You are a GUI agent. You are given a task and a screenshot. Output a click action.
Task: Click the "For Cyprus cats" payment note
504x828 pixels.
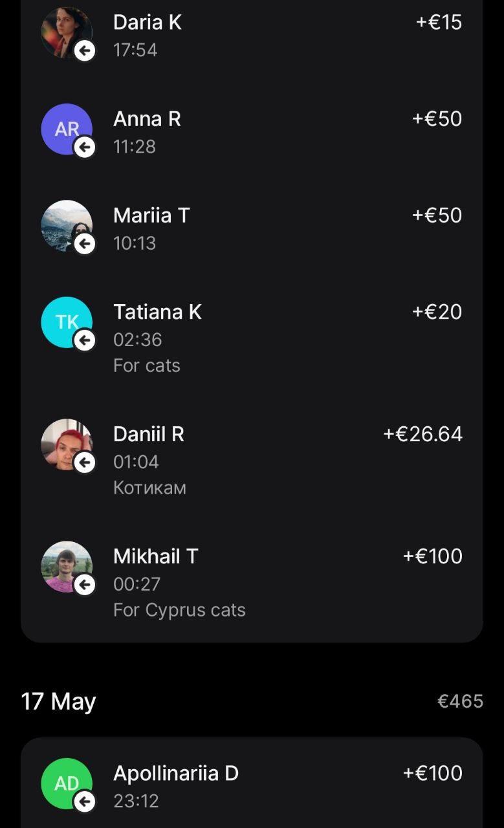pos(179,610)
